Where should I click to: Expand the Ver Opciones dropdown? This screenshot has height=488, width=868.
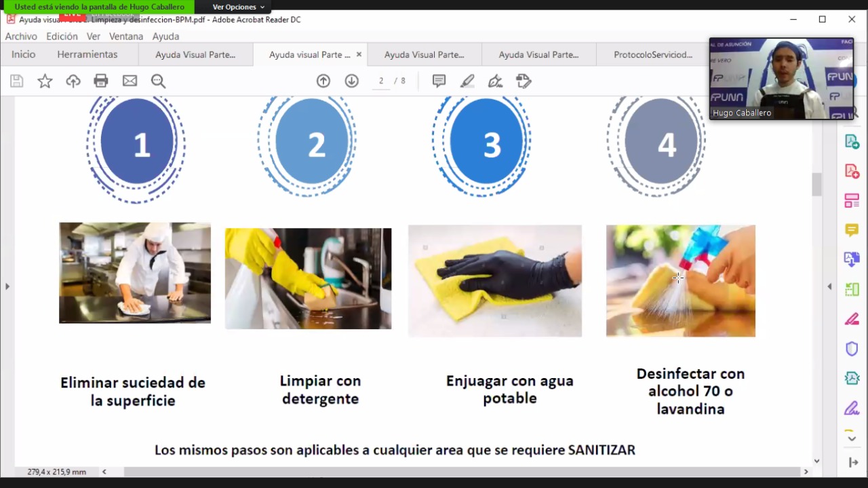pyautogui.click(x=238, y=7)
